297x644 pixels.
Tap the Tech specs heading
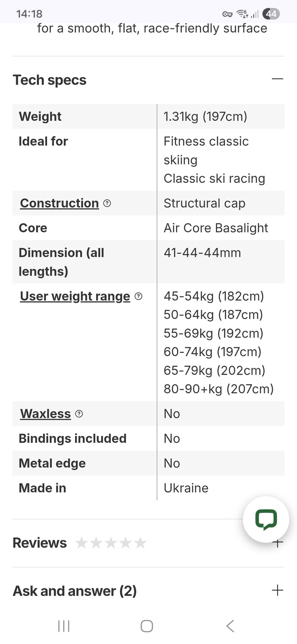49,80
